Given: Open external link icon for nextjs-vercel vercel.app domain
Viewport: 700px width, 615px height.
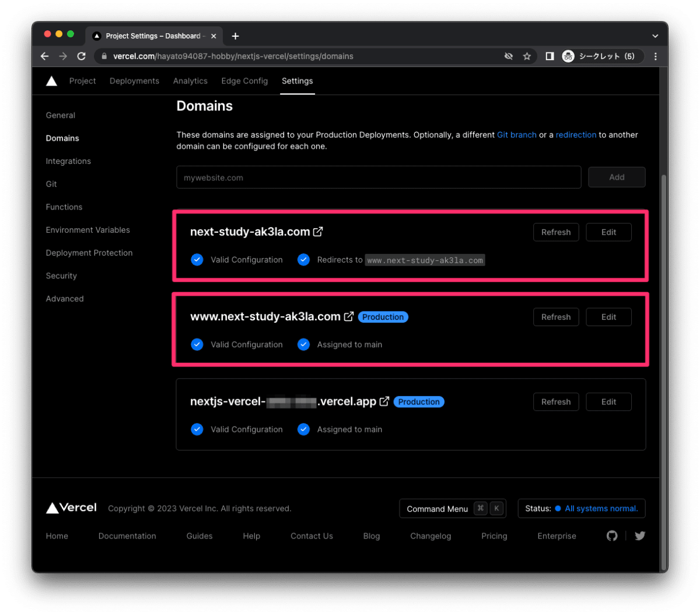Looking at the screenshot, I should (384, 401).
